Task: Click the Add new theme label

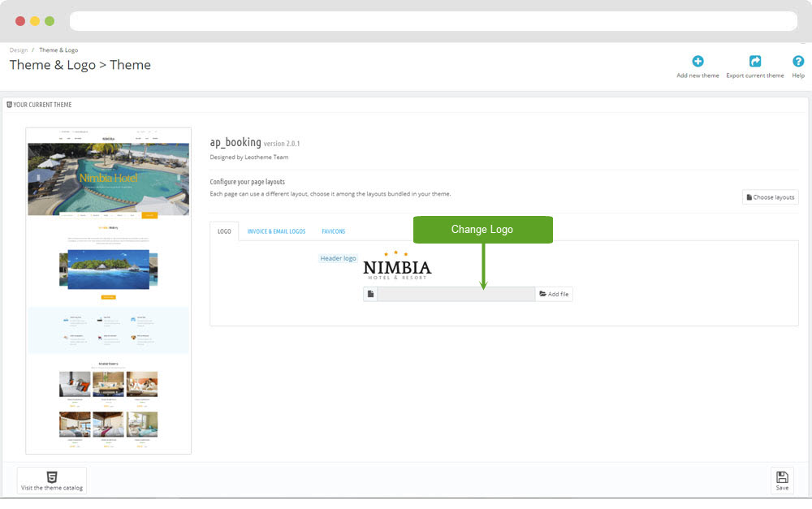Action: [698, 75]
